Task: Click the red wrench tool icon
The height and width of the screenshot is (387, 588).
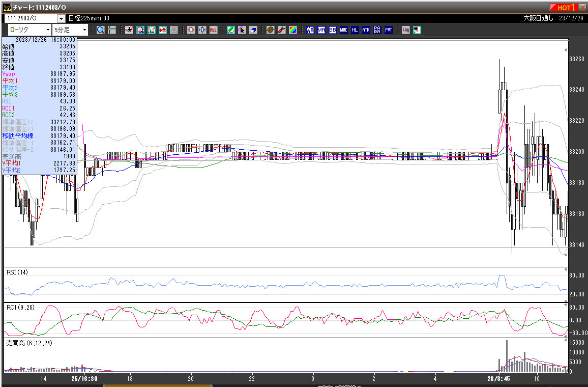Action: pos(282,30)
